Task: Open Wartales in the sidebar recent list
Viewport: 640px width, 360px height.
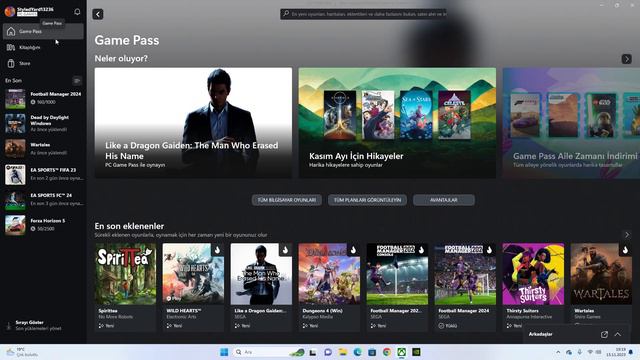Action: 43,149
